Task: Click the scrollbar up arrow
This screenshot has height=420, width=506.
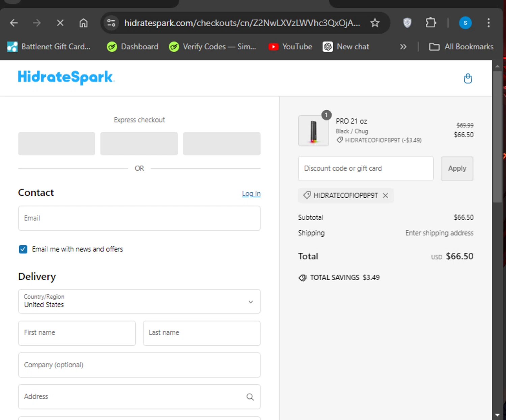Action: (497, 66)
